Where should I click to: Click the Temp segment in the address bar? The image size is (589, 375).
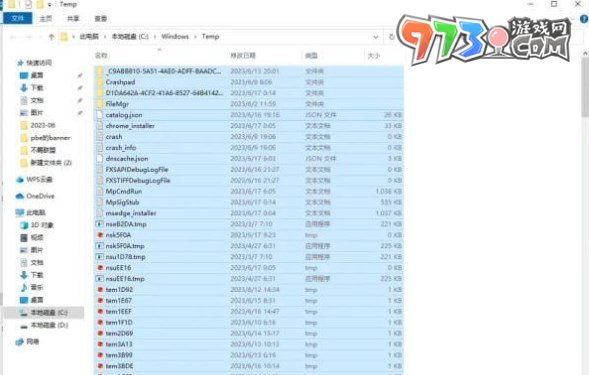pos(210,36)
